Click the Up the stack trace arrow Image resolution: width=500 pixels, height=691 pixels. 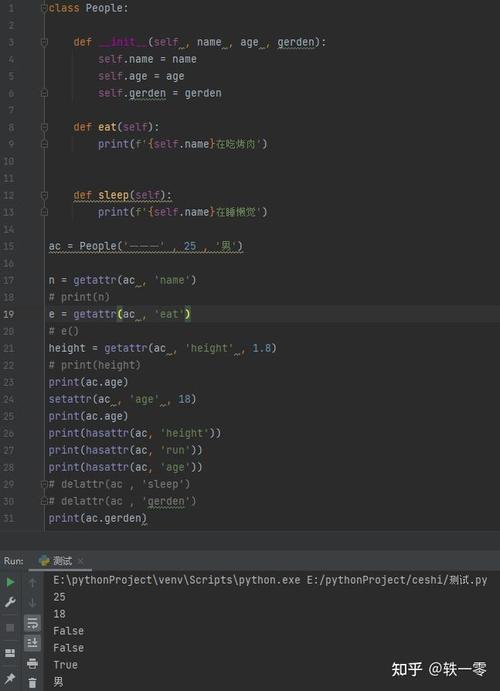[x=32, y=583]
